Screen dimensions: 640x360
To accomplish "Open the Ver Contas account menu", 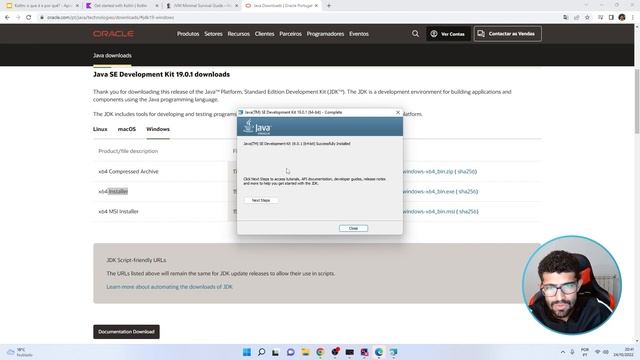I will pyautogui.click(x=448, y=34).
